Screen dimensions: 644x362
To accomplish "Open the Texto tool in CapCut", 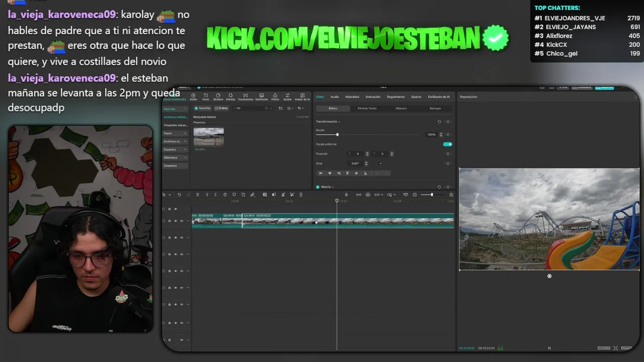I will [205, 97].
